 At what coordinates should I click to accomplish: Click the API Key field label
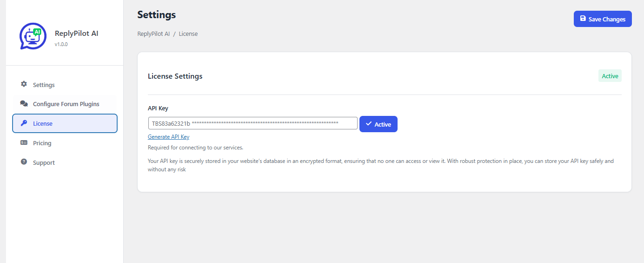click(x=158, y=108)
